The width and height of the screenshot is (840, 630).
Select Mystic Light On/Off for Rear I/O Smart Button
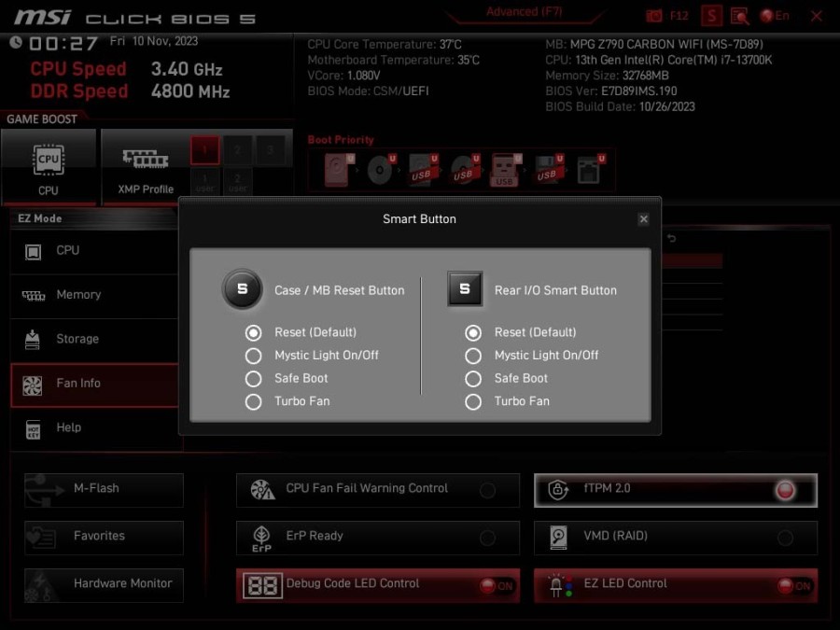(473, 356)
